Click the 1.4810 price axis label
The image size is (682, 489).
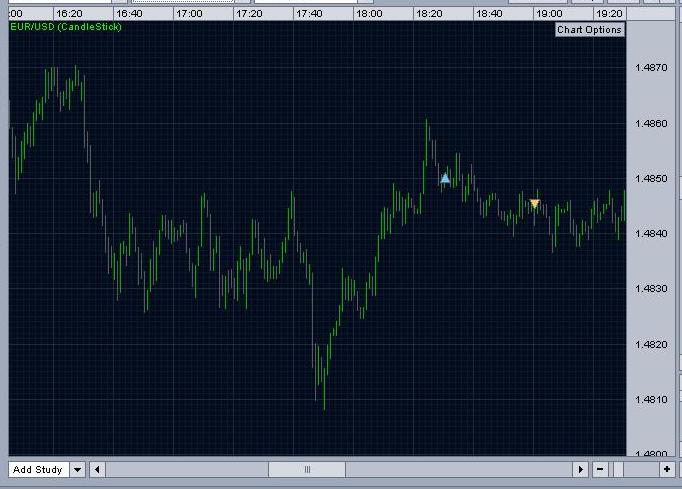(x=651, y=400)
